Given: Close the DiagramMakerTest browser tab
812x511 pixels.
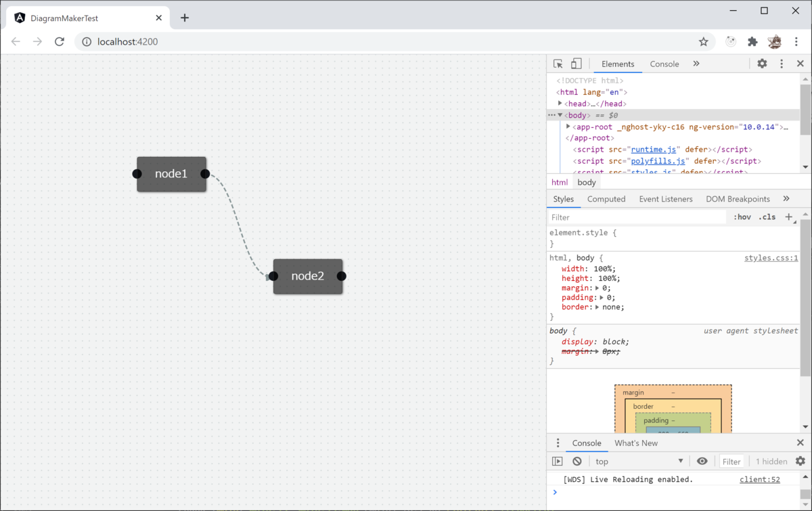Looking at the screenshot, I should click(x=159, y=18).
